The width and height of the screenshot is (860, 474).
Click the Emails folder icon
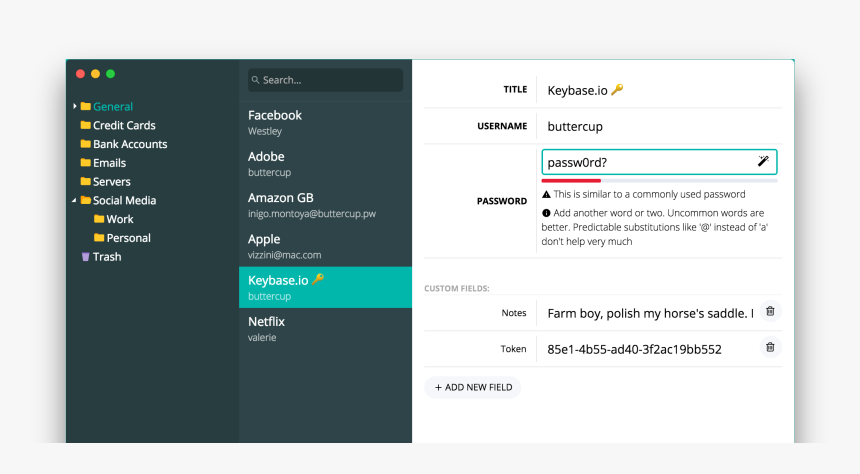(x=86, y=162)
